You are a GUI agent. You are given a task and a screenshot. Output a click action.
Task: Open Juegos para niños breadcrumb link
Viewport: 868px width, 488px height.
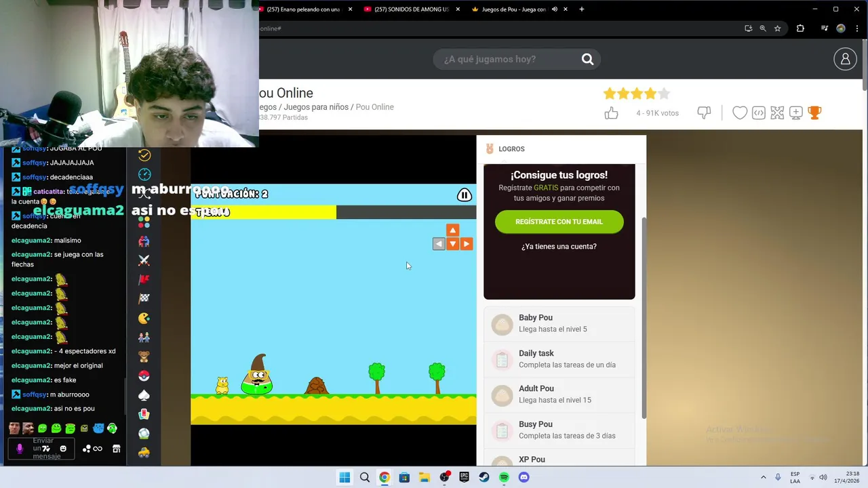[x=316, y=107]
